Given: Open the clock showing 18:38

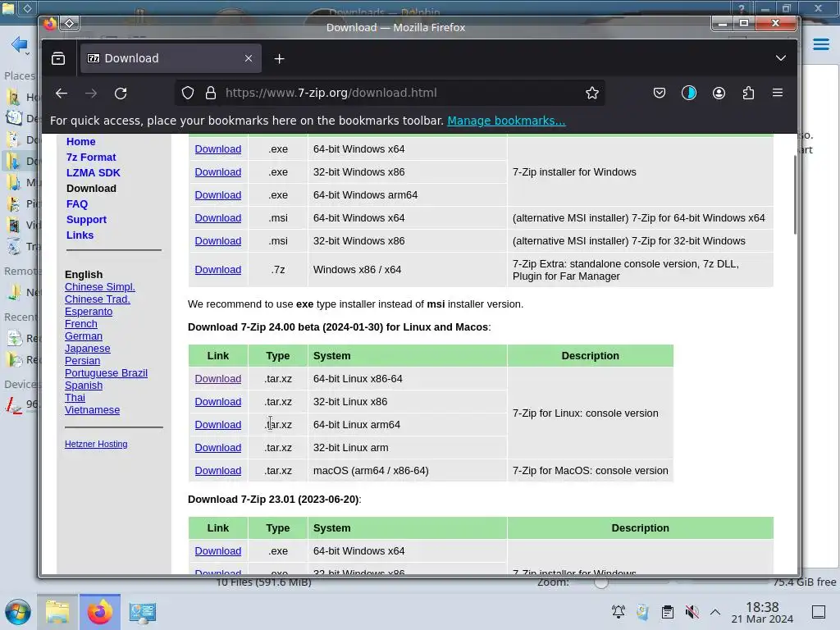Looking at the screenshot, I should pos(762,612).
